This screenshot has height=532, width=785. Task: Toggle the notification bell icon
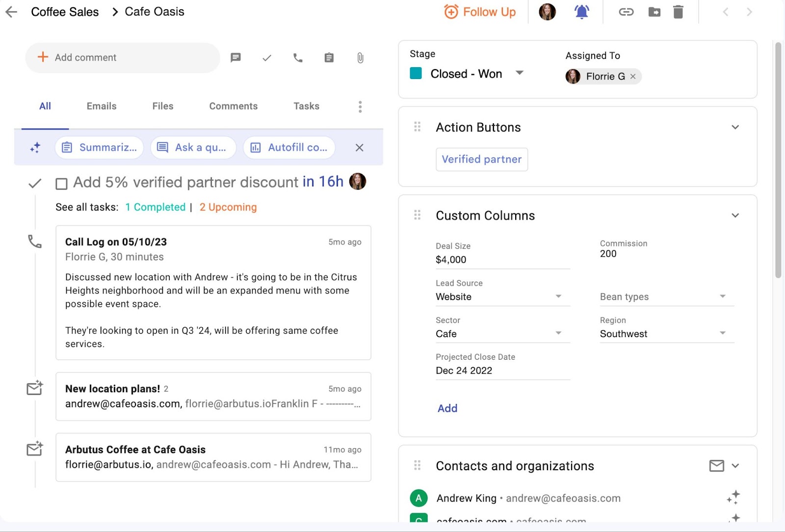pos(582,12)
